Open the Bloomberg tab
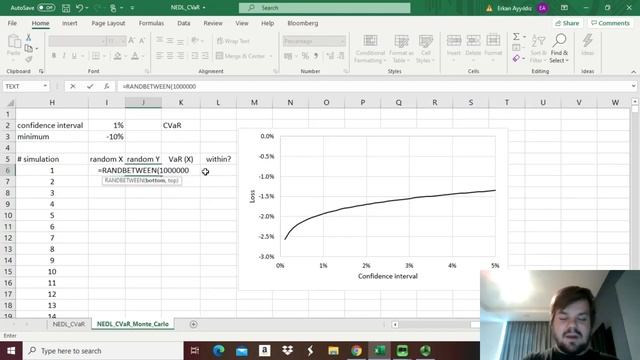 [x=303, y=23]
